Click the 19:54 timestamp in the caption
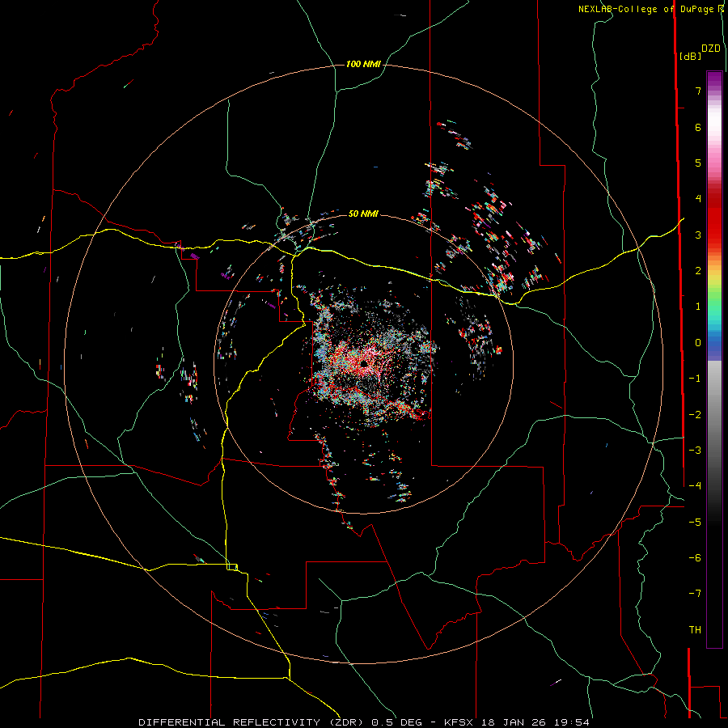This screenshot has width=728, height=728. [573, 722]
